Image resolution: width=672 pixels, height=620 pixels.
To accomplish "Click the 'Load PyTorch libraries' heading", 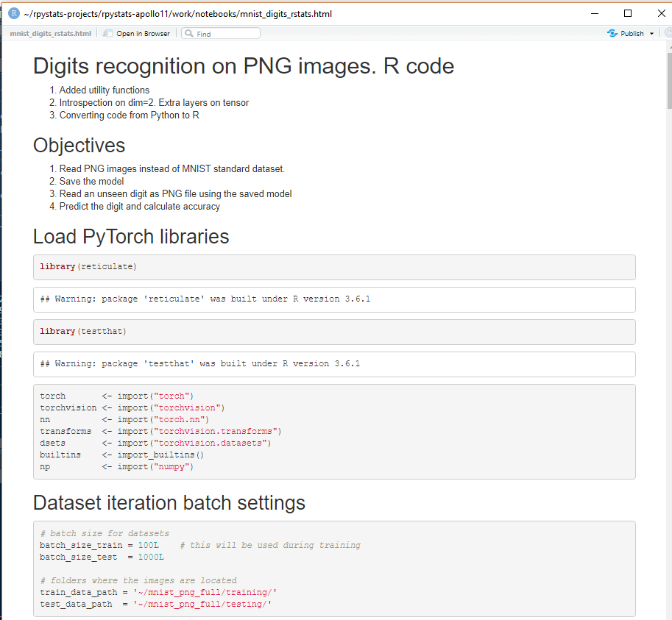I will [131, 237].
